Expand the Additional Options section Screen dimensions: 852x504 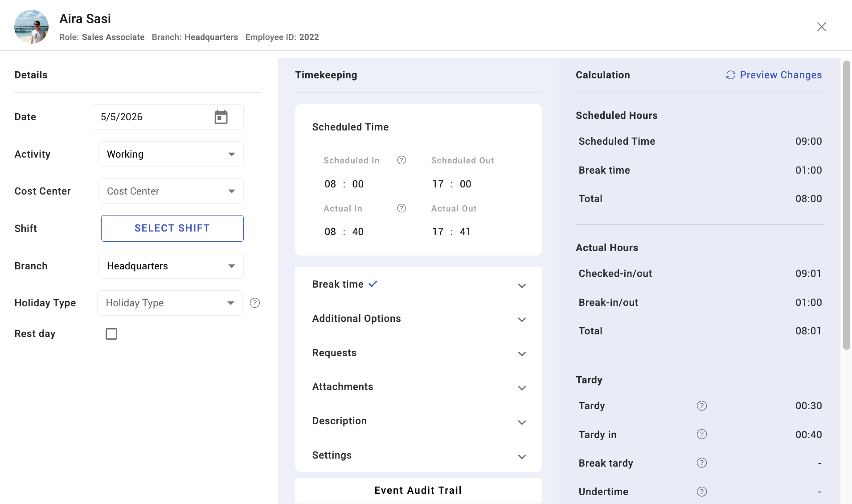[x=418, y=319]
